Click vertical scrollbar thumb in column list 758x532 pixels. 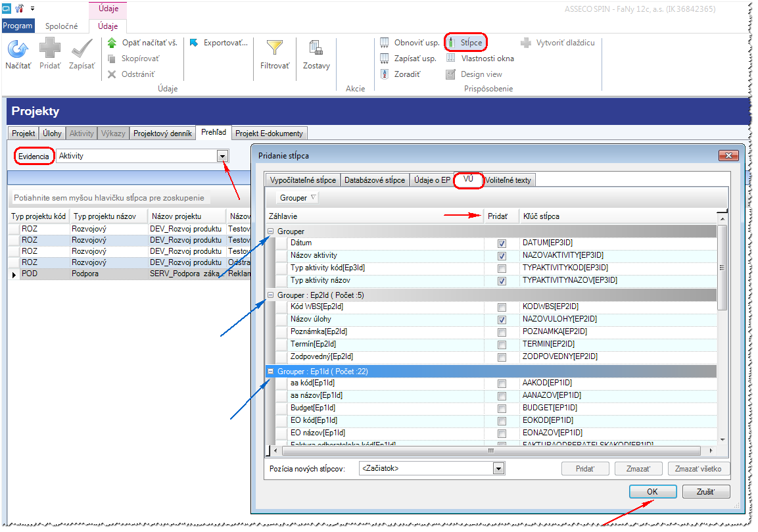(722, 268)
